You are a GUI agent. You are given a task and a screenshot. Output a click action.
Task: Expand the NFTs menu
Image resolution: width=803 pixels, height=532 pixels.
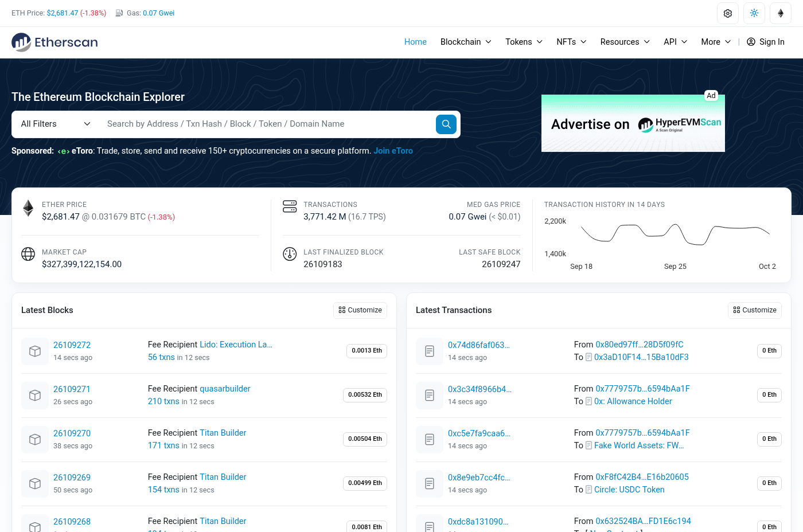[x=571, y=42]
